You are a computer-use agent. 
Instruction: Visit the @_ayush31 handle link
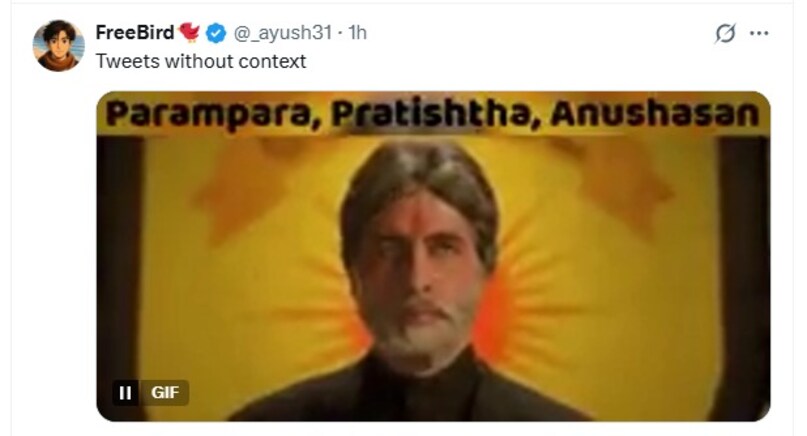(283, 33)
